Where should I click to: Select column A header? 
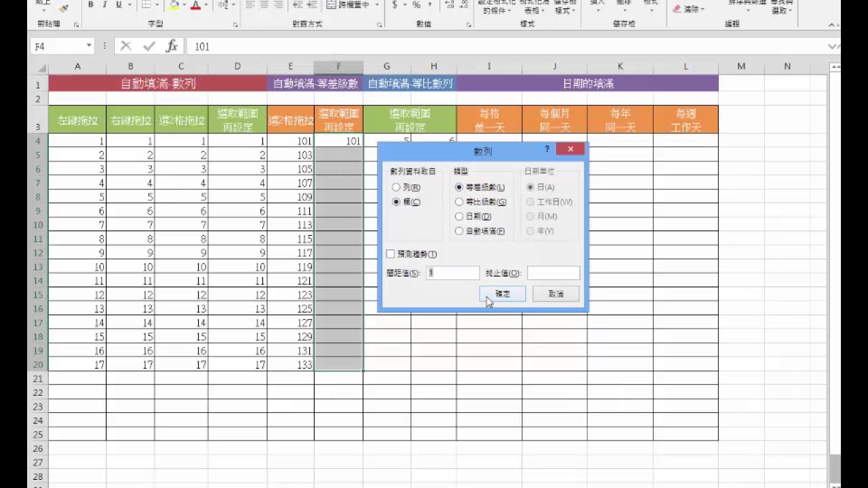77,66
